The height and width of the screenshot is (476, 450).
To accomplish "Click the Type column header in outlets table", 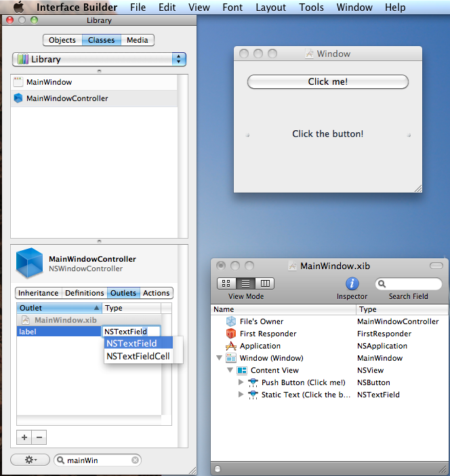I will click(131, 308).
